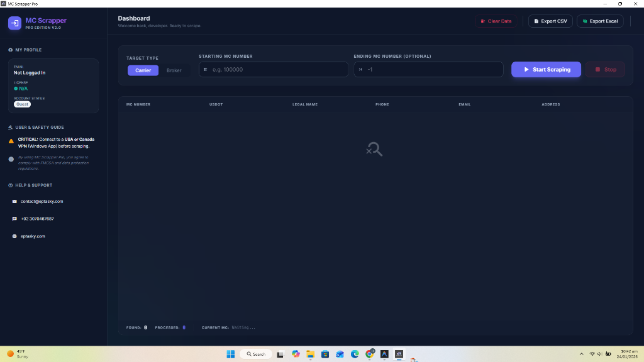
Task: Click the Not Logged In email text
Action: [30, 73]
